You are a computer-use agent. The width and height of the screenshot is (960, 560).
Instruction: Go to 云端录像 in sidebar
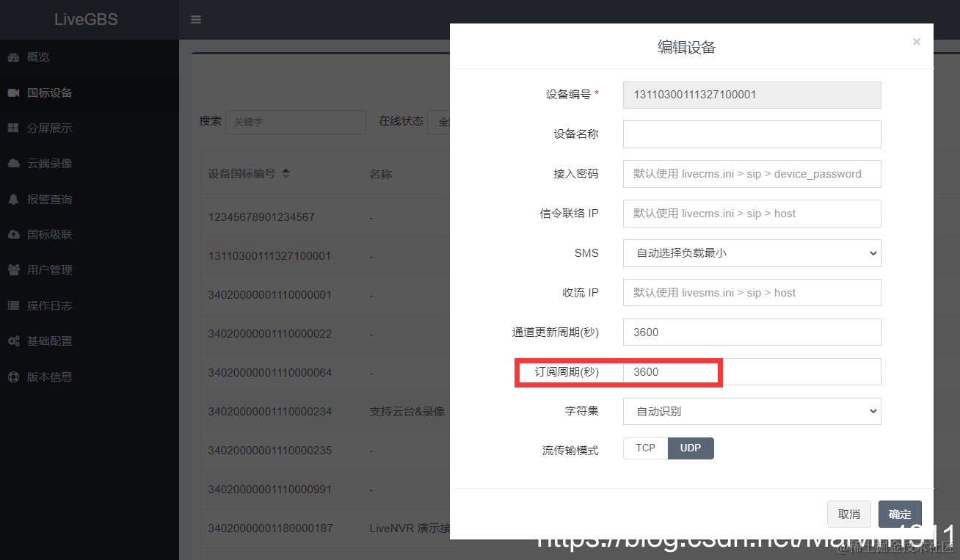click(x=90, y=164)
